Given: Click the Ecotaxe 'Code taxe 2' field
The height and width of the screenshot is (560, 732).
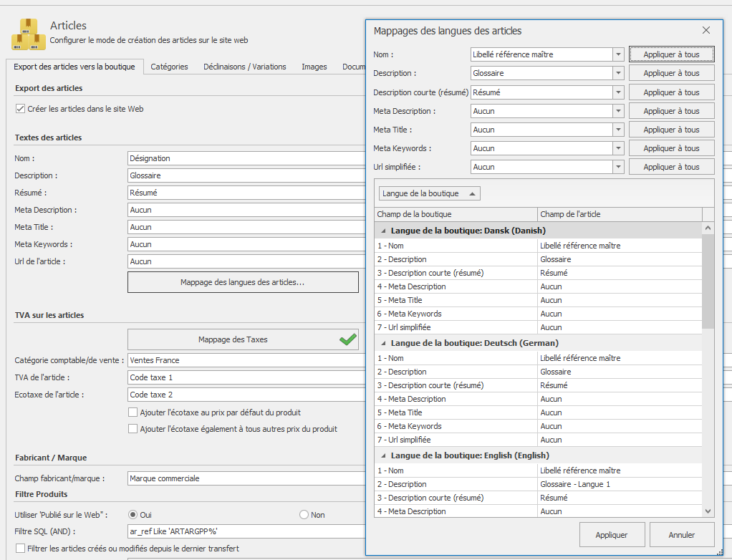Looking at the screenshot, I should pos(246,395).
